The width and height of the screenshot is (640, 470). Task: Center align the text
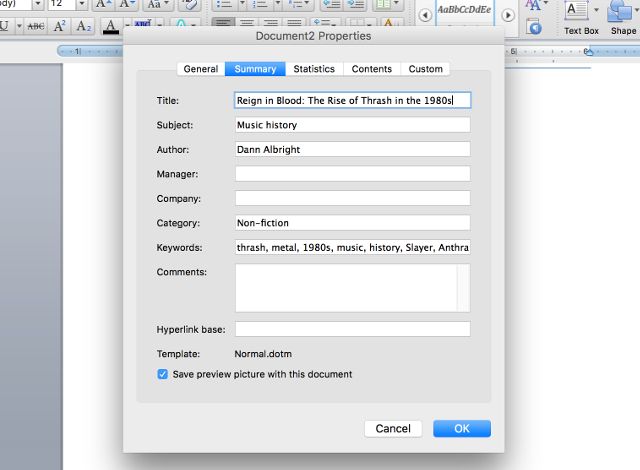click(x=247, y=23)
